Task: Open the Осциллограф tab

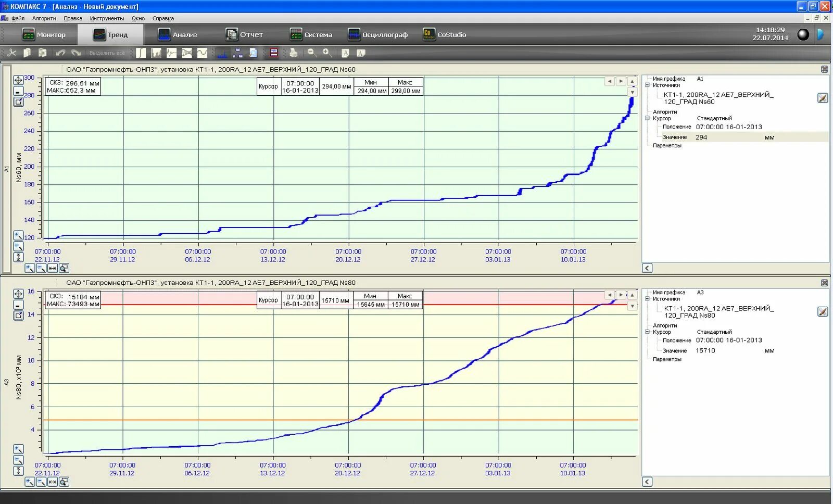Action: (378, 34)
